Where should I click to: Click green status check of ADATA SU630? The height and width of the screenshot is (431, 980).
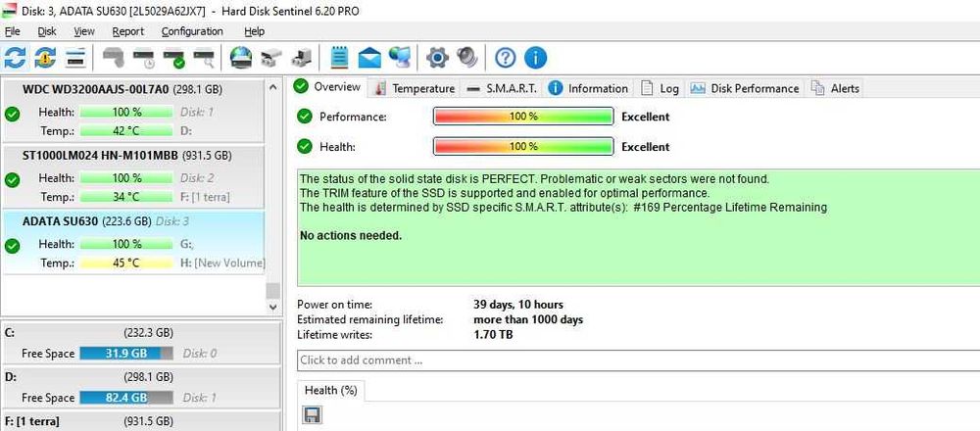pos(12,246)
